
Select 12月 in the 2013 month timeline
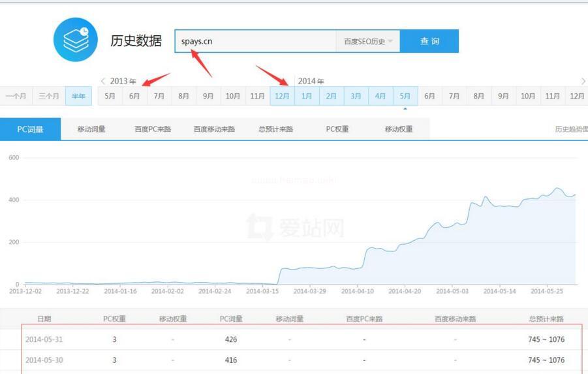pos(282,96)
